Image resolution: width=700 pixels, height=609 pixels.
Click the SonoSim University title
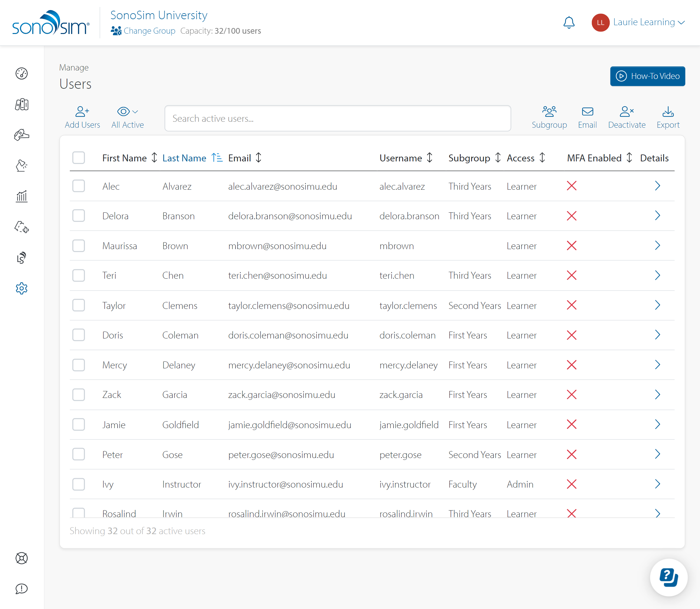coord(159,15)
